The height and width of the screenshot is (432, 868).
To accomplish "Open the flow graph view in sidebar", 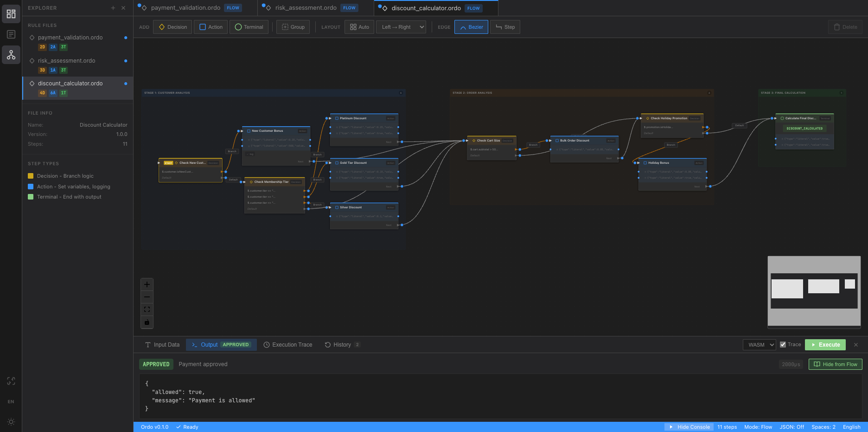I will pos(11,55).
